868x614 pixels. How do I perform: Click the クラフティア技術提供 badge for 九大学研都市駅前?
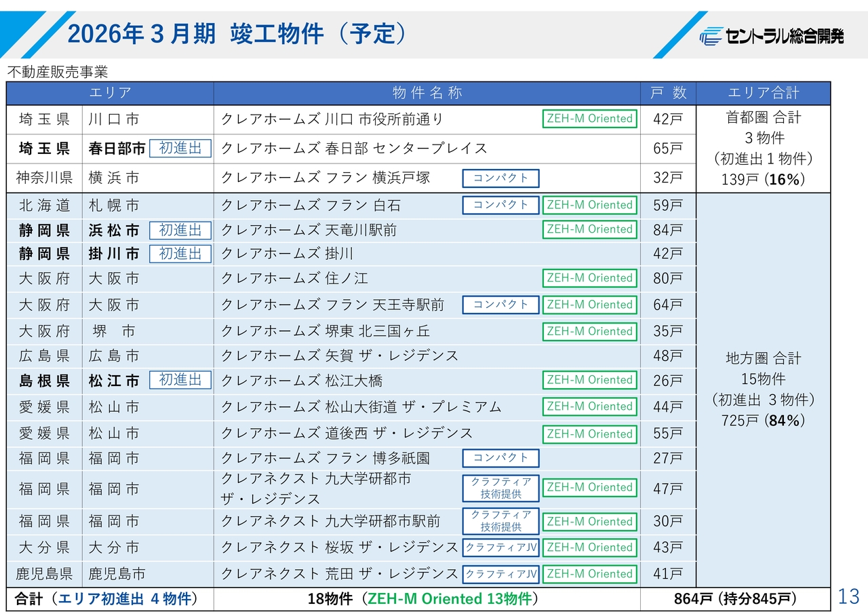tap(500, 521)
